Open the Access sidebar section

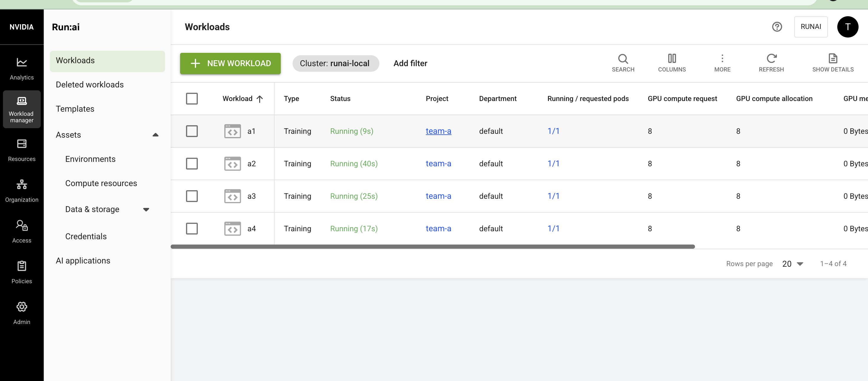(x=22, y=232)
